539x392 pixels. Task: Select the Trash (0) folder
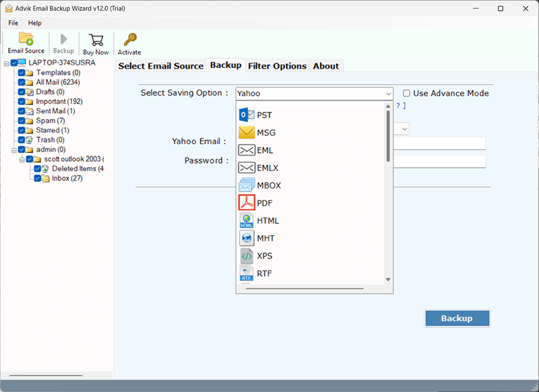(x=50, y=140)
